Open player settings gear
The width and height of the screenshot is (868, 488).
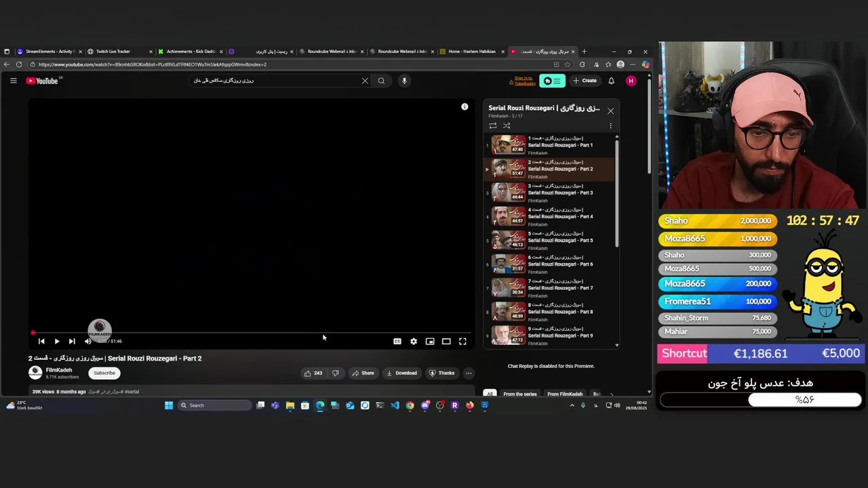(414, 342)
